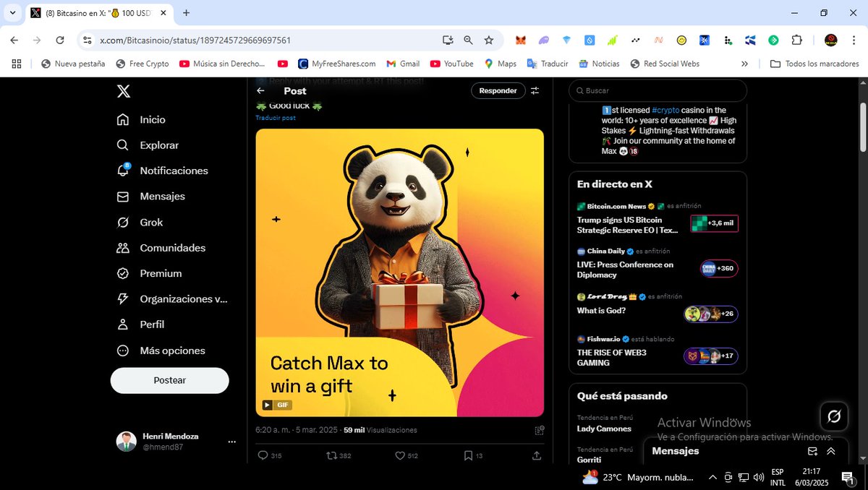Open MyFreeShares.com bookmark
Viewport: 868px width, 490px height.
(x=336, y=64)
